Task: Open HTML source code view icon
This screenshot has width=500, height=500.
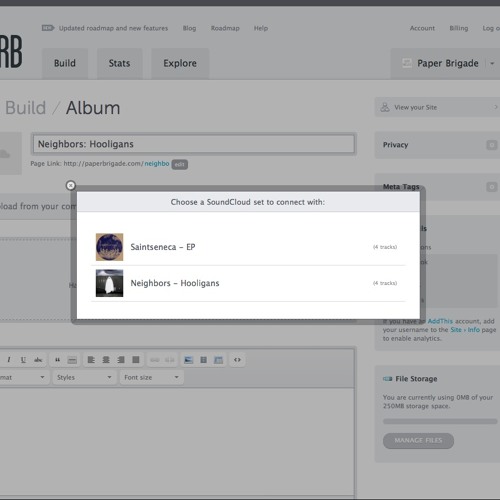Action: (237, 360)
